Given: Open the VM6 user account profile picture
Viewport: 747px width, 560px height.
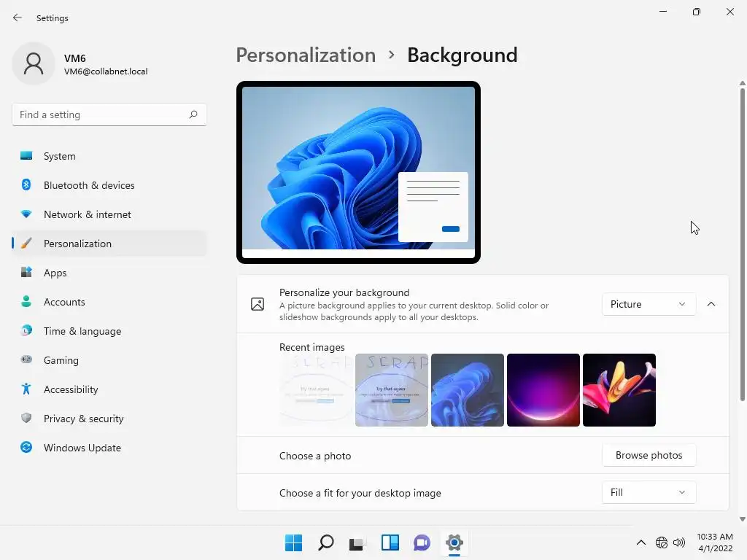Looking at the screenshot, I should [34, 63].
